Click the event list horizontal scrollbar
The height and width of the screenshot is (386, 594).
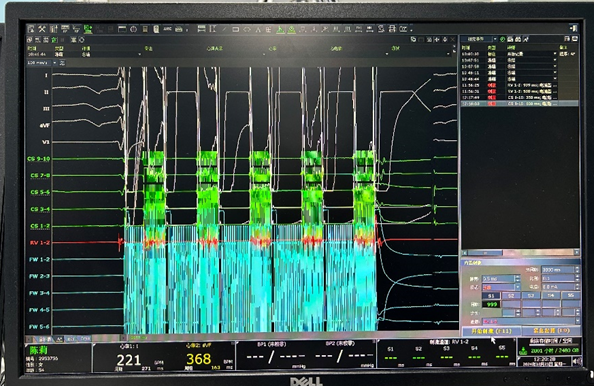tap(520, 252)
